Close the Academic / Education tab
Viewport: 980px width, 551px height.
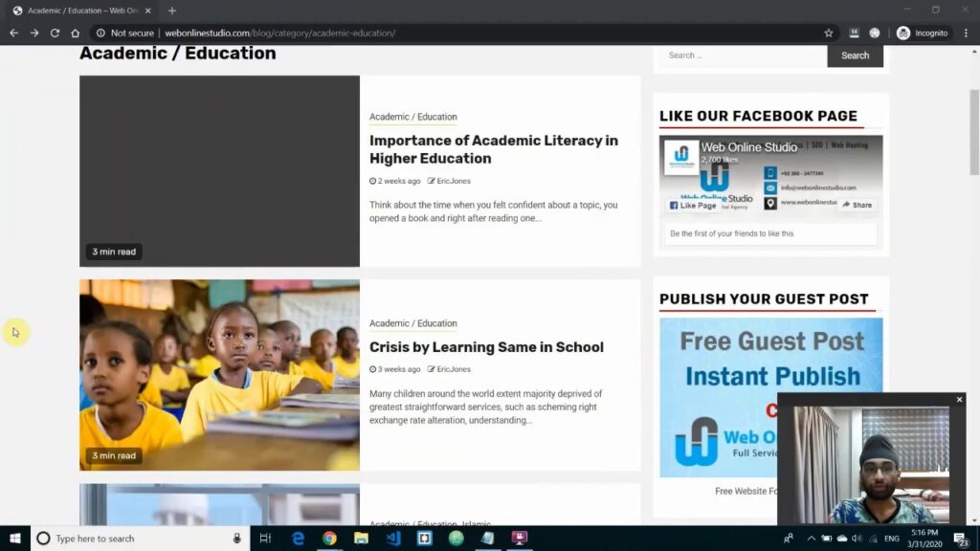(148, 11)
